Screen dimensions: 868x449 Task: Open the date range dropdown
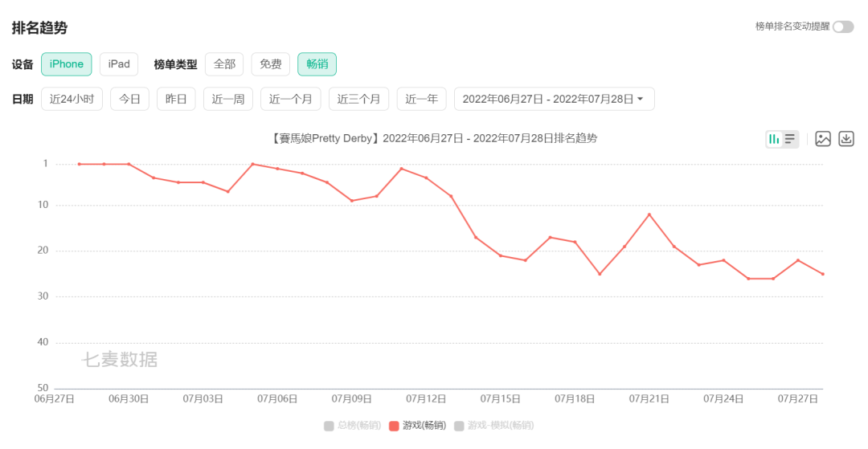[554, 99]
